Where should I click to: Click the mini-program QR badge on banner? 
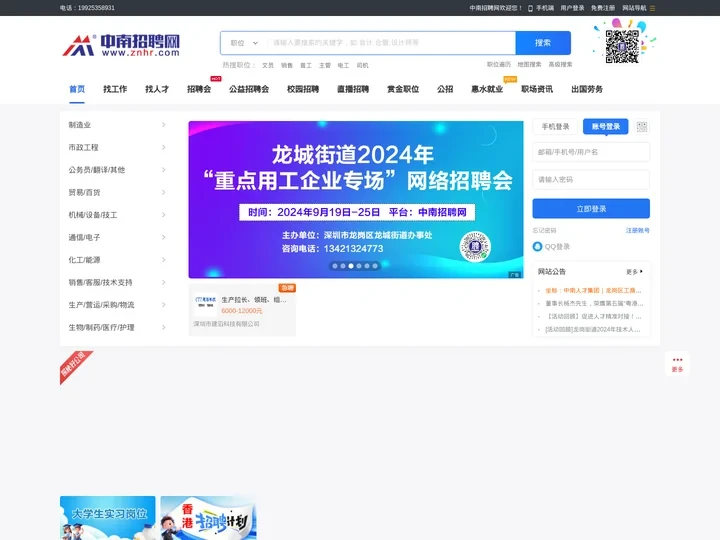click(x=475, y=247)
